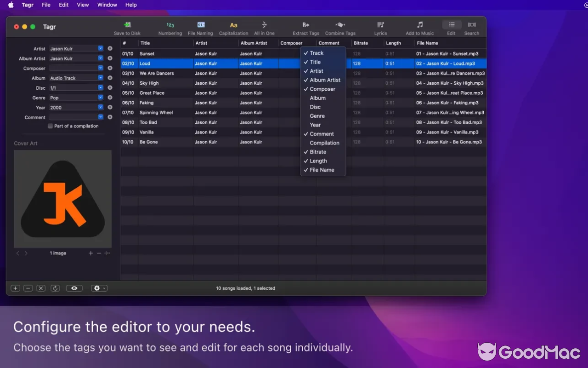
Task: Toggle the Album column in context menu
Action: 317,98
